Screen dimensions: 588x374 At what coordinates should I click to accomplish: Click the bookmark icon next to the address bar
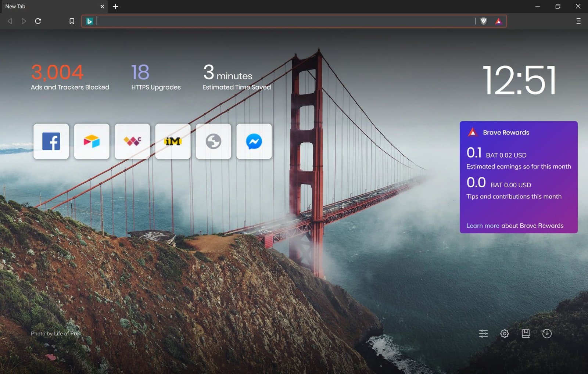(71, 21)
